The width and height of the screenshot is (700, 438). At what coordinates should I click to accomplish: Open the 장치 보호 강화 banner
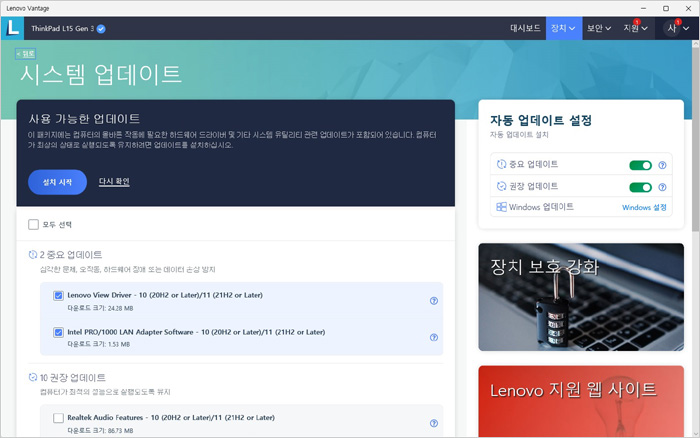tap(581, 297)
